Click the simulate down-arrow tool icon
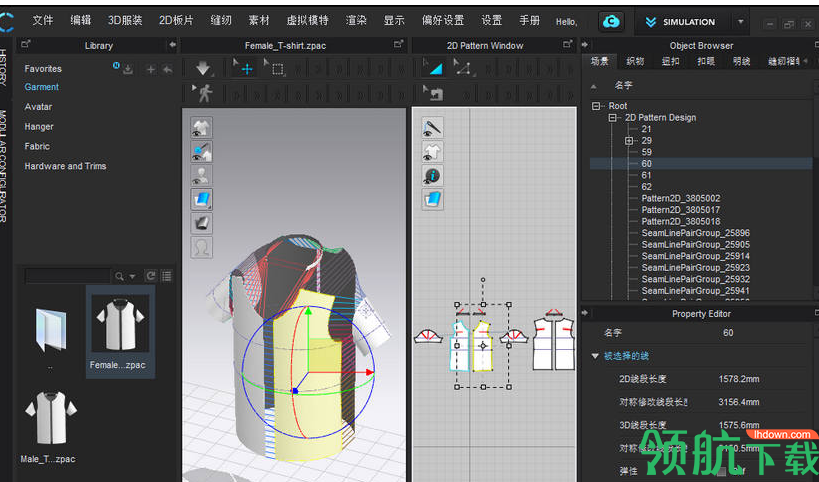This screenshot has height=482, width=819. click(x=203, y=68)
